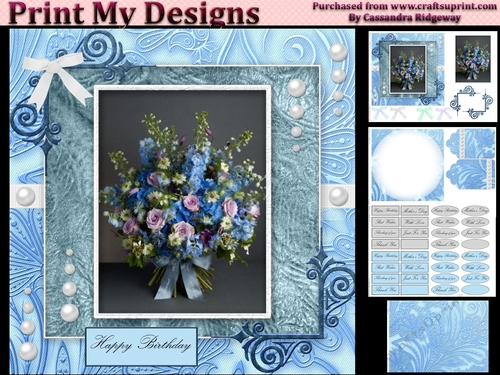Click the grey rectangular "Mother's Day" tag
The image size is (500, 375).
[414, 211]
